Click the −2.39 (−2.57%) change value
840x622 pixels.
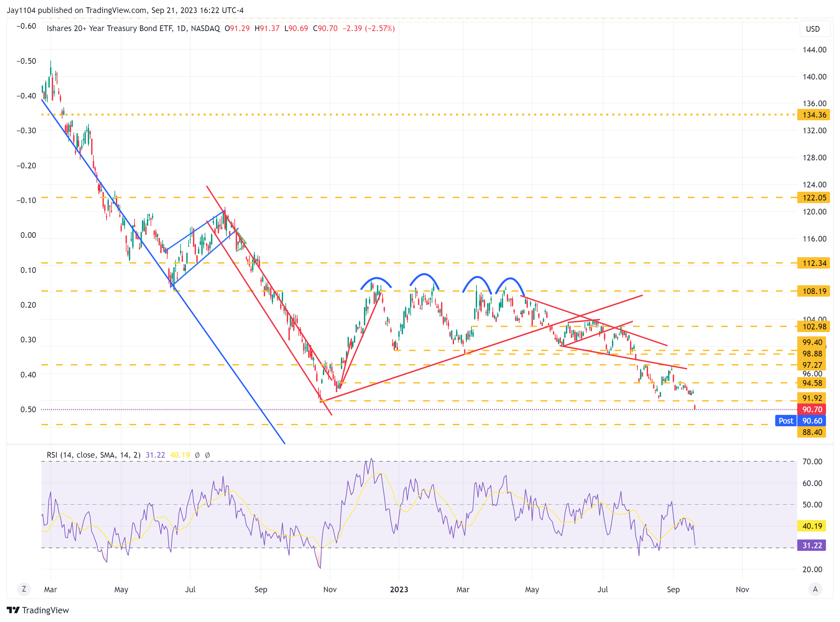click(369, 29)
